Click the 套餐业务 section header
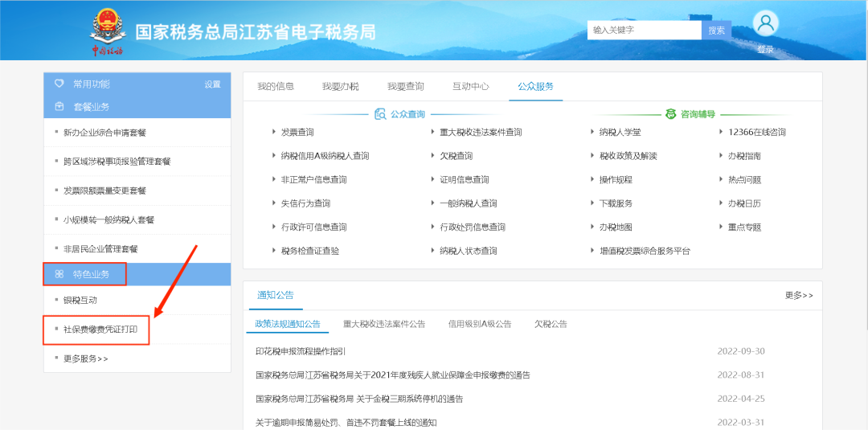Image resolution: width=868 pixels, height=430 pixels. (92, 107)
